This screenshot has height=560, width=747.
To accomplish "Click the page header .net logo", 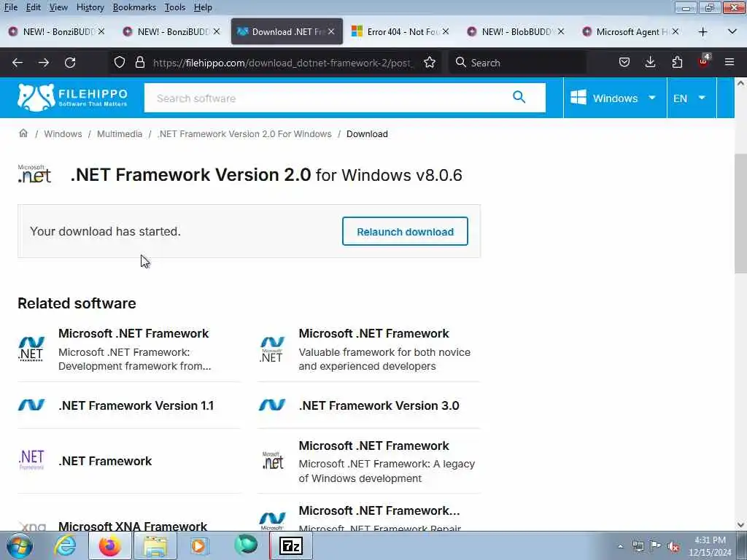I will (34, 174).
